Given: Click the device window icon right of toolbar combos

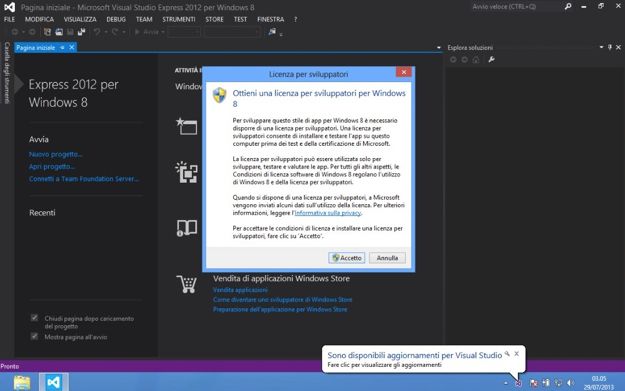Looking at the screenshot, I should (272, 32).
